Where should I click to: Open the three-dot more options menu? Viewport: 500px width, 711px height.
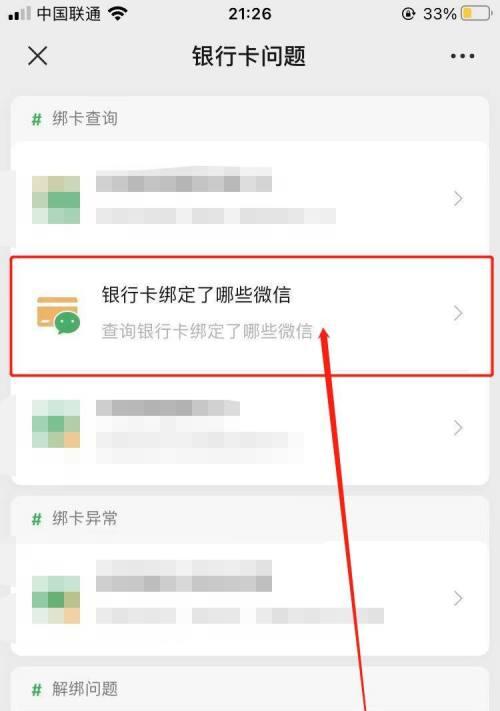point(462,56)
